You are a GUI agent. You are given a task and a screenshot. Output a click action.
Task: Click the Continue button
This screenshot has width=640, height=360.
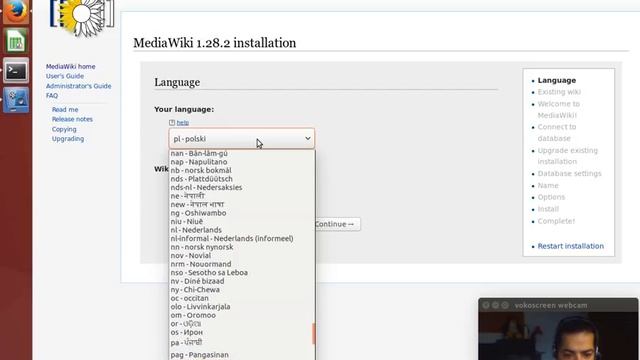click(x=337, y=224)
